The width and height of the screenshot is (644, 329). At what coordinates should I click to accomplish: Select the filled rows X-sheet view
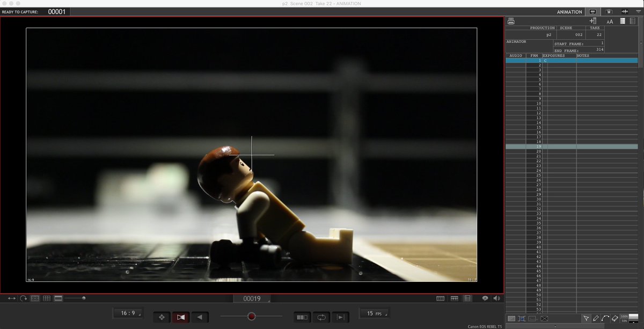623,21
